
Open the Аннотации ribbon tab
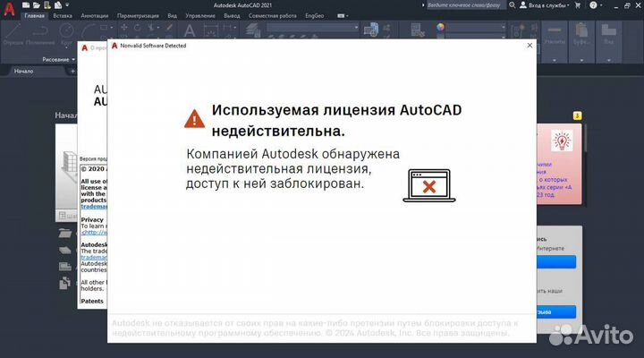pos(95,16)
